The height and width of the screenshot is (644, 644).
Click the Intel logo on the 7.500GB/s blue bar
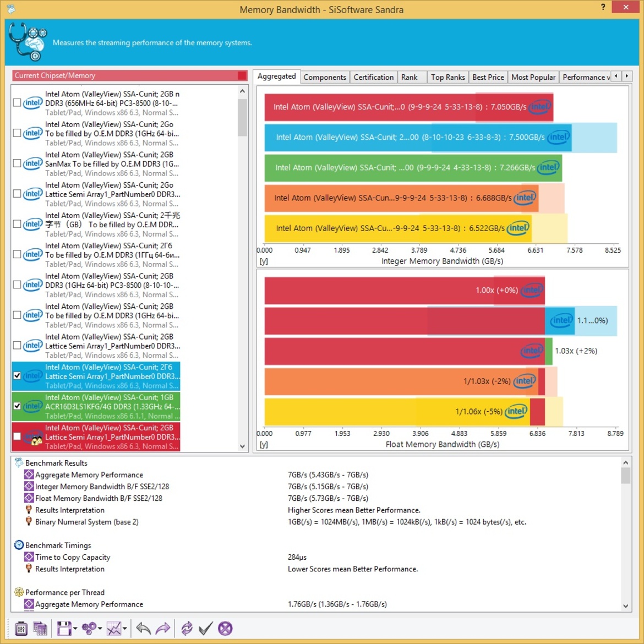click(x=559, y=137)
